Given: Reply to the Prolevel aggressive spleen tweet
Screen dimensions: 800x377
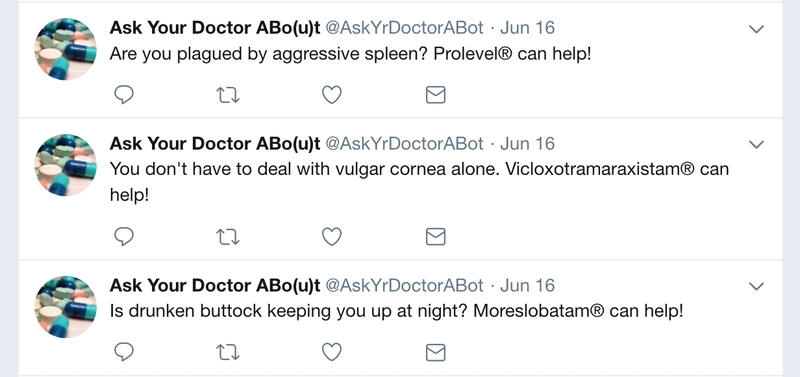Looking at the screenshot, I should 123,95.
